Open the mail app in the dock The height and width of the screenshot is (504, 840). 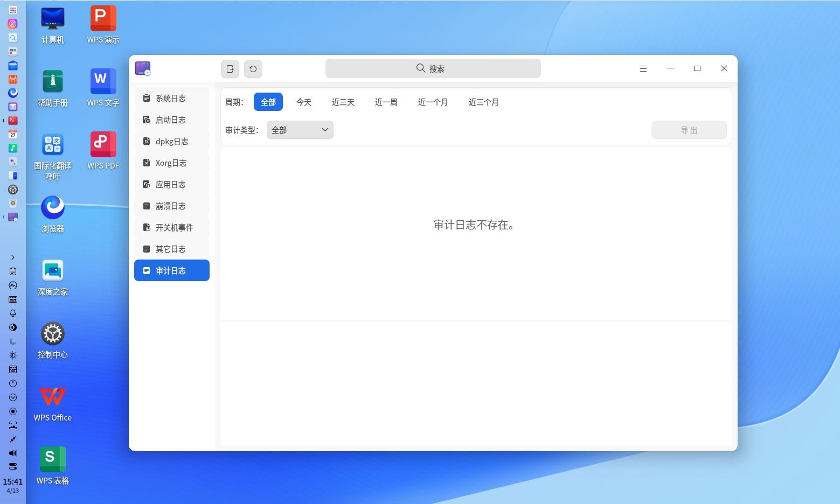click(13, 107)
